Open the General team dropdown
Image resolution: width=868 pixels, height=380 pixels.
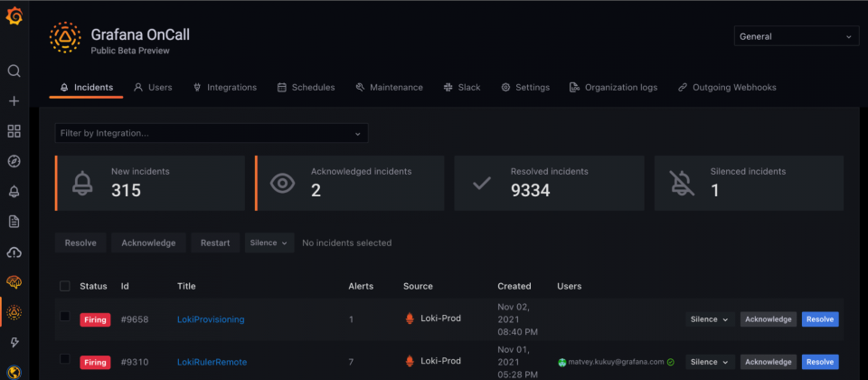pos(796,36)
